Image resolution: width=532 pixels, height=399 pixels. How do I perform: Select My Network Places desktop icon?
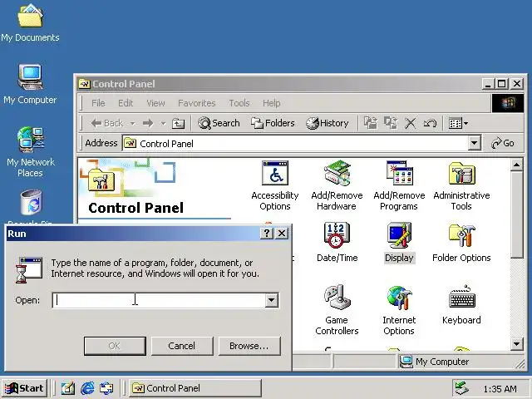coord(31,151)
